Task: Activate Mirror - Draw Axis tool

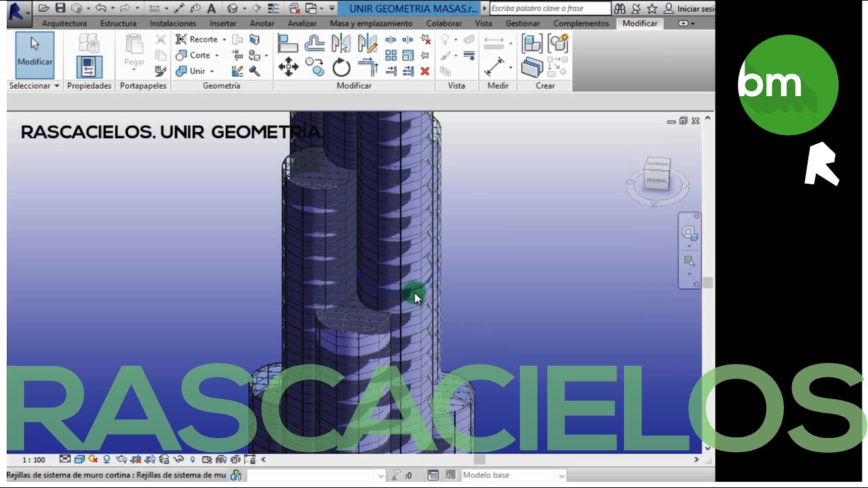Action: pos(368,44)
